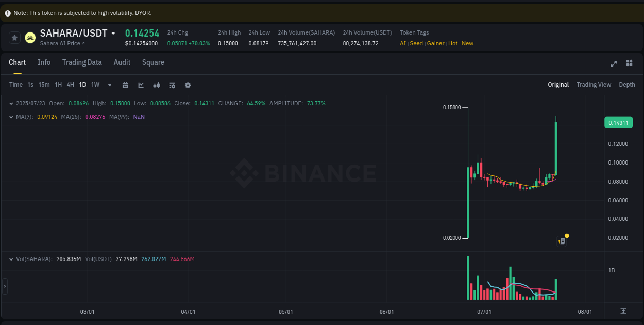Click the screenshot icon on the chart

562,241
